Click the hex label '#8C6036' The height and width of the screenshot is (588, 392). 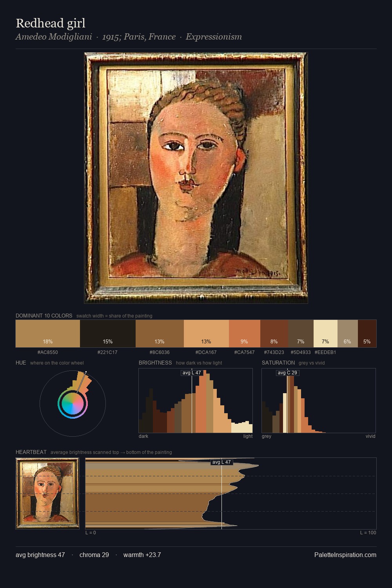coord(160,352)
